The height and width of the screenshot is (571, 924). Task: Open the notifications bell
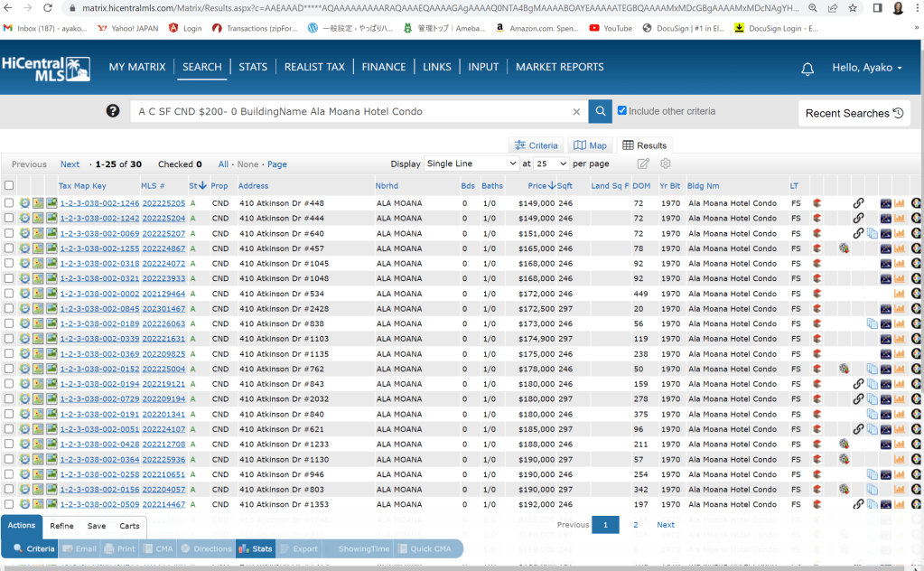pos(807,69)
